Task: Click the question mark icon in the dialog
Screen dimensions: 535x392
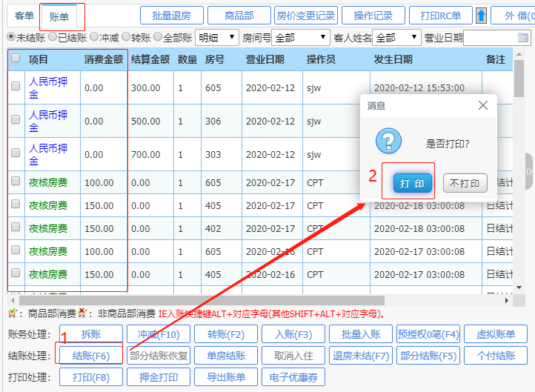Action: (x=388, y=141)
